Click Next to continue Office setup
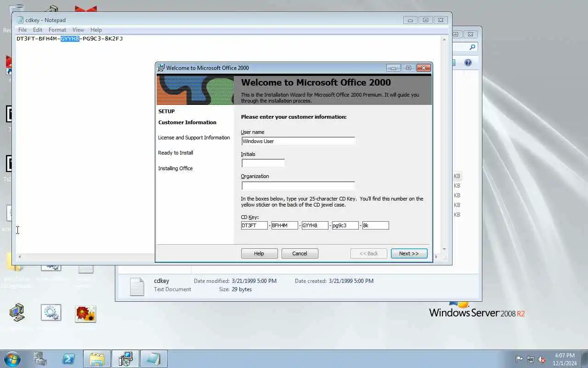The width and height of the screenshot is (588, 368). coord(409,253)
